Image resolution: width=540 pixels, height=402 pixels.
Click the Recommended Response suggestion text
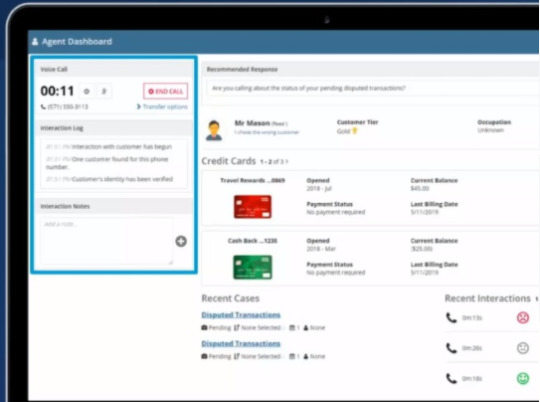(x=309, y=88)
